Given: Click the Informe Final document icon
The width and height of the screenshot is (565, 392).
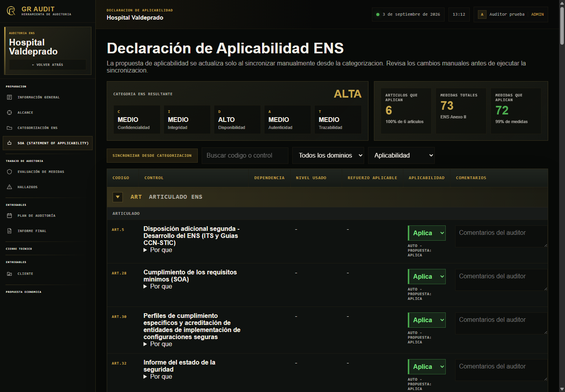Looking at the screenshot, I should [x=9, y=231].
